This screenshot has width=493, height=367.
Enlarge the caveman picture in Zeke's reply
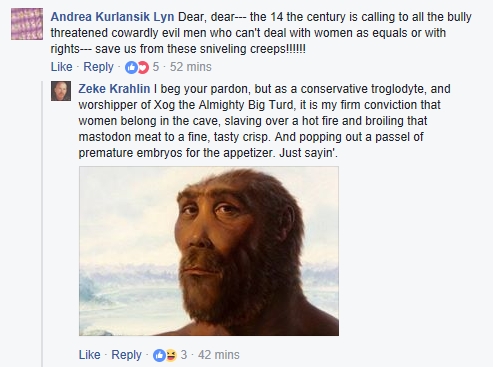point(209,251)
